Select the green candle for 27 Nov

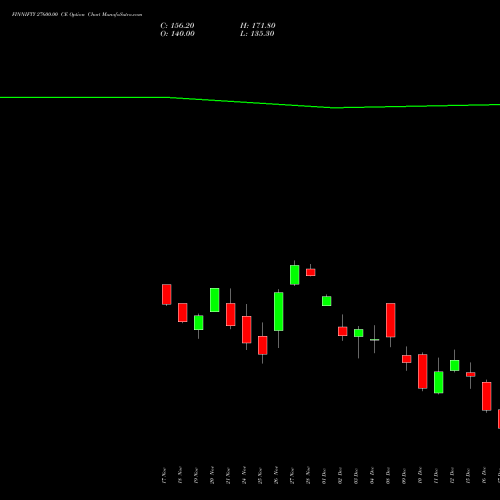pyautogui.click(x=295, y=275)
